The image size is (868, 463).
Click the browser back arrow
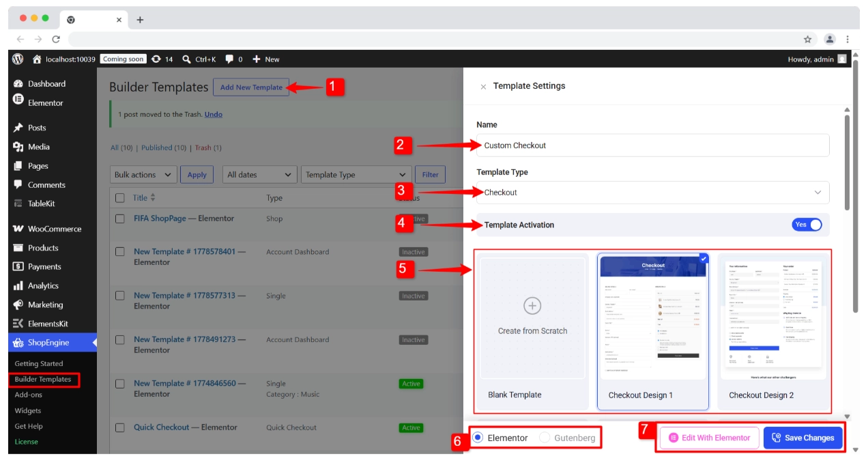coord(20,40)
